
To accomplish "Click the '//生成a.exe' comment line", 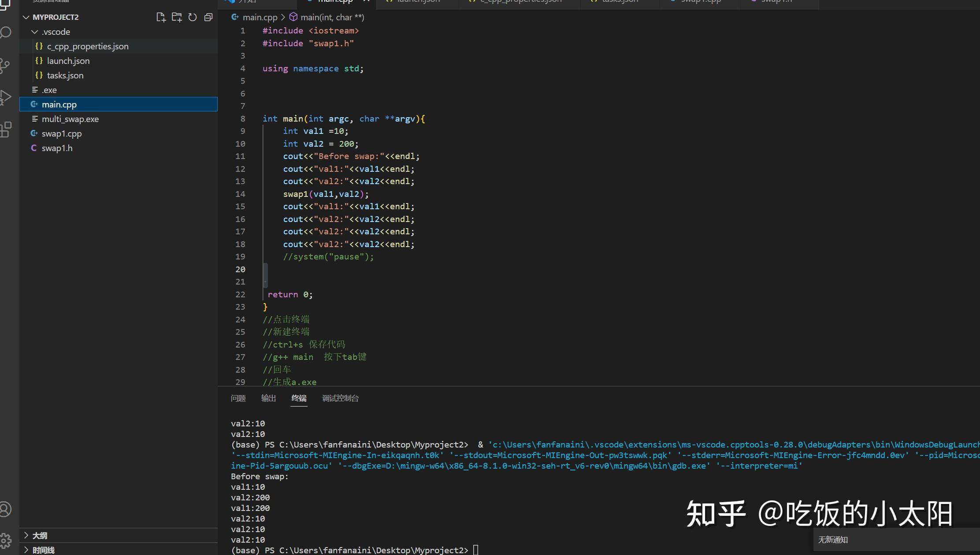I will (290, 382).
